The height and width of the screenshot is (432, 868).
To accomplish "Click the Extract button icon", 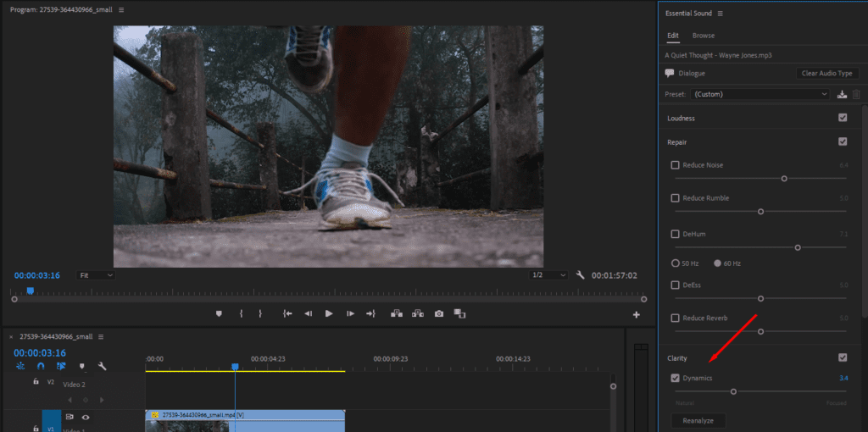I will point(417,313).
